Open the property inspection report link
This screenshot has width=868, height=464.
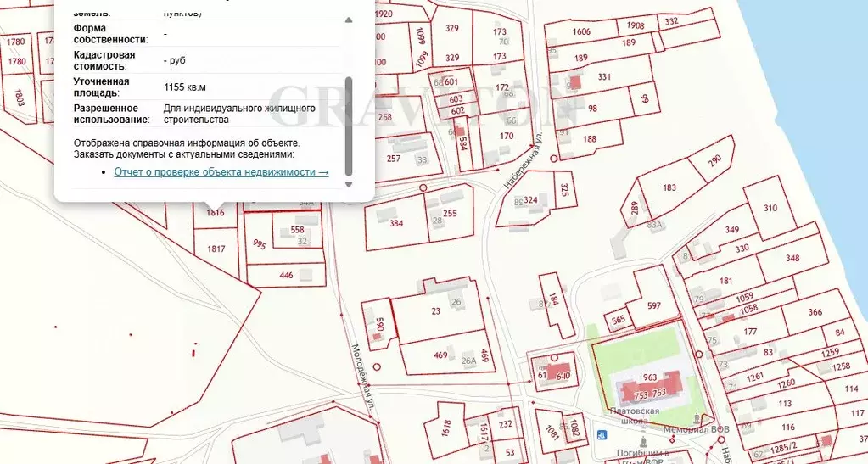221,172
